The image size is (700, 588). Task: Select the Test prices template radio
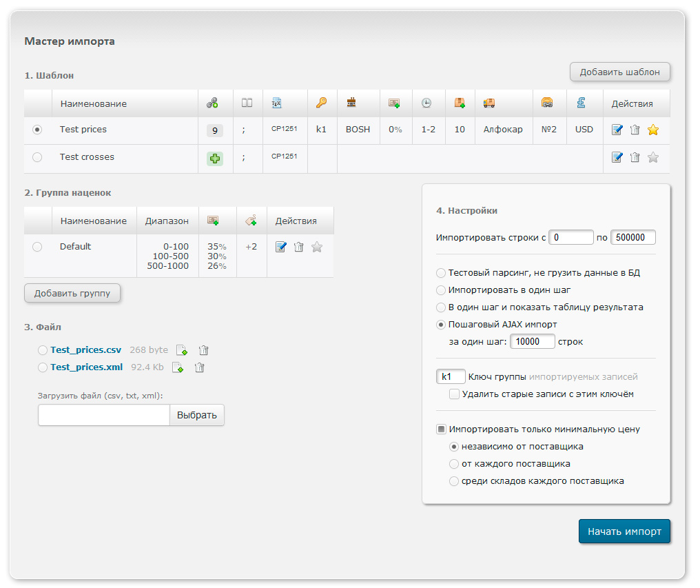point(37,130)
